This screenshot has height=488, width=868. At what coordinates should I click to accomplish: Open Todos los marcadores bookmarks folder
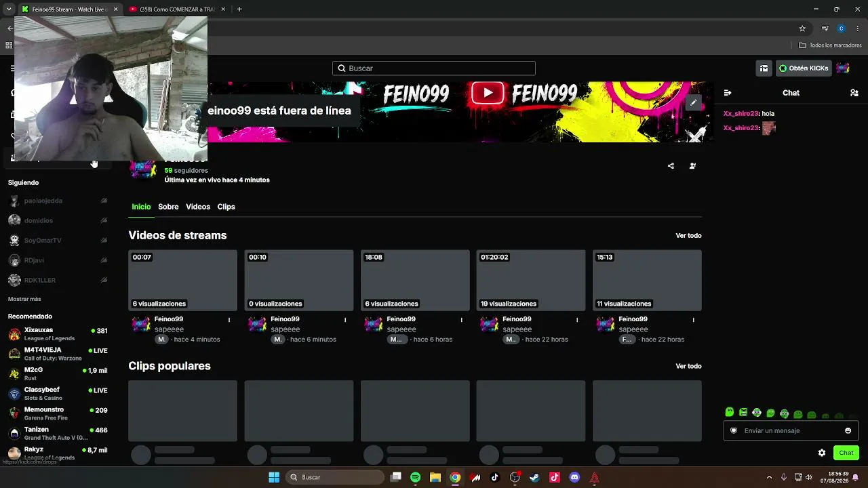tap(830, 45)
